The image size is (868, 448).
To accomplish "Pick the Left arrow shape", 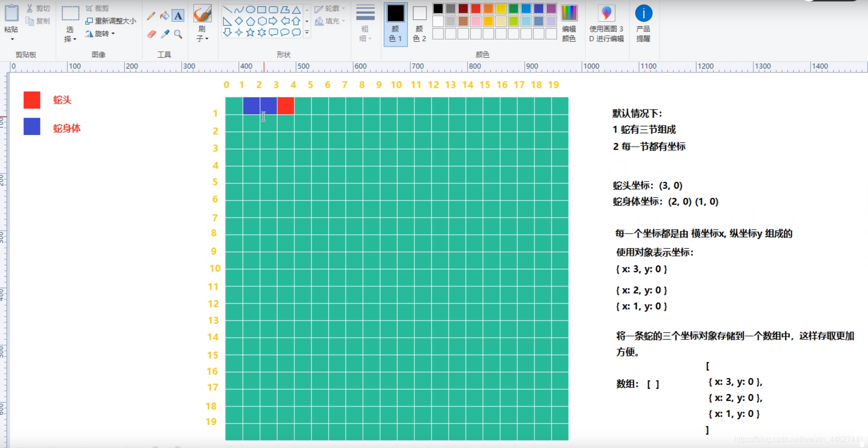I will [284, 21].
